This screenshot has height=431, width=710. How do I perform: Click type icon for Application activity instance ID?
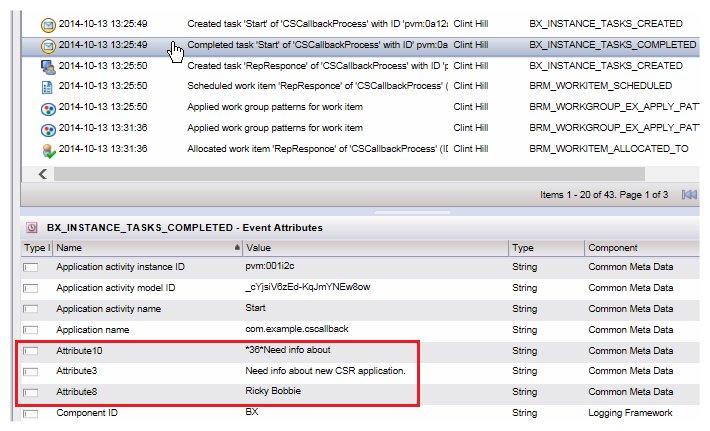tap(31, 268)
